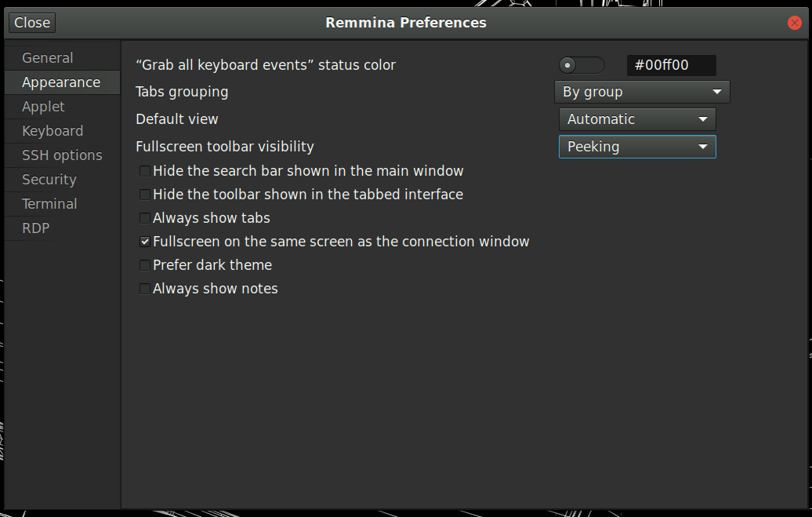This screenshot has width=812, height=517.
Task: Open the Keyboard preferences section
Action: point(52,130)
